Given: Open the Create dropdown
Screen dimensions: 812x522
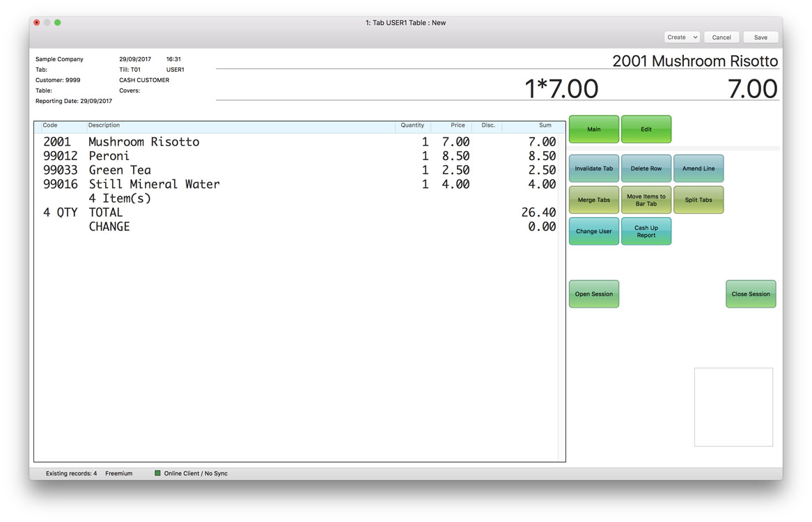Looking at the screenshot, I should (682, 38).
